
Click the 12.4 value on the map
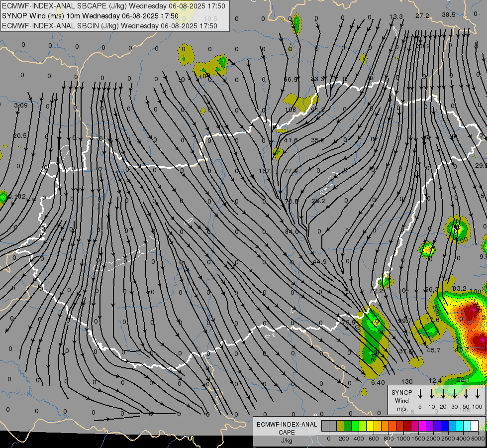pos(435,380)
